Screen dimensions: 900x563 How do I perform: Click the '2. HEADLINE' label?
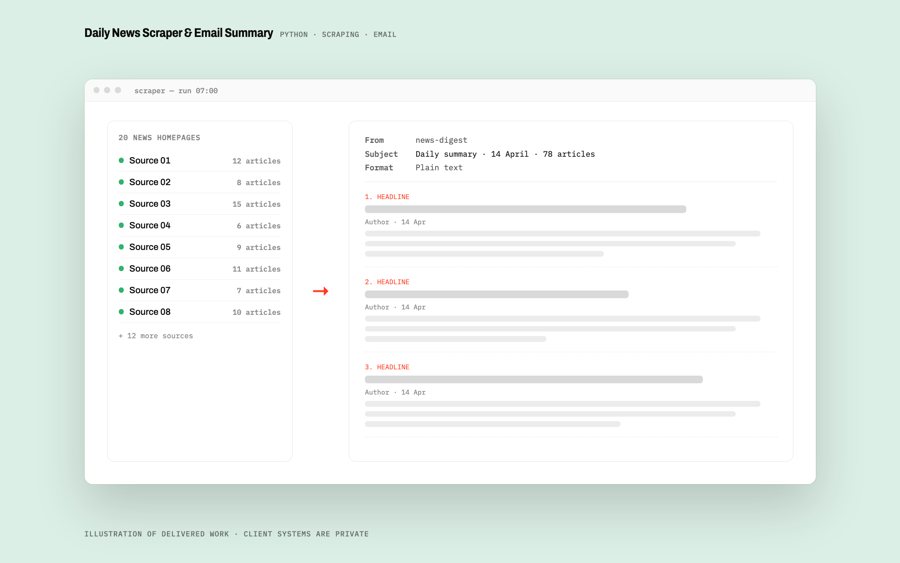click(x=387, y=282)
